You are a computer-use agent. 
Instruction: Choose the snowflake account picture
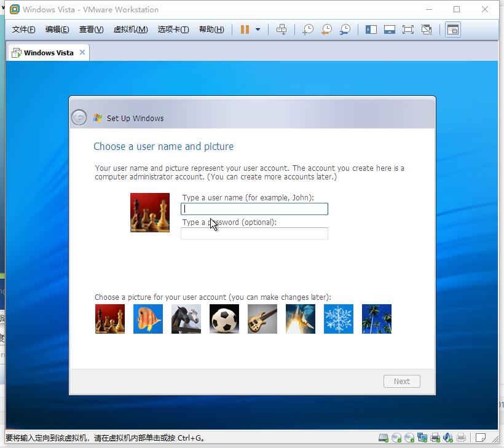pyautogui.click(x=339, y=319)
